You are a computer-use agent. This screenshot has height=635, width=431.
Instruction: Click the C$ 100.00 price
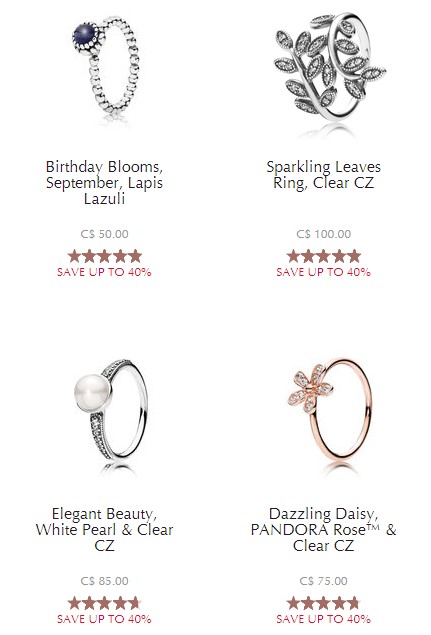click(324, 234)
